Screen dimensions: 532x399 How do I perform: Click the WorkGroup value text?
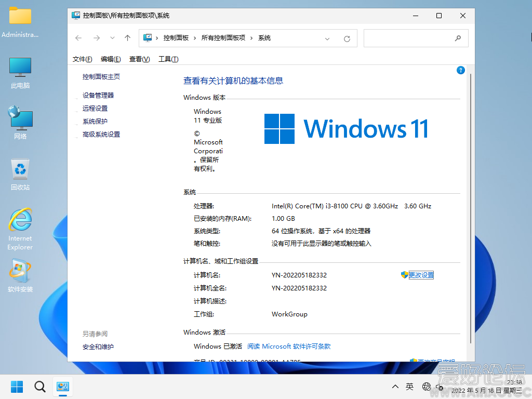click(289, 314)
